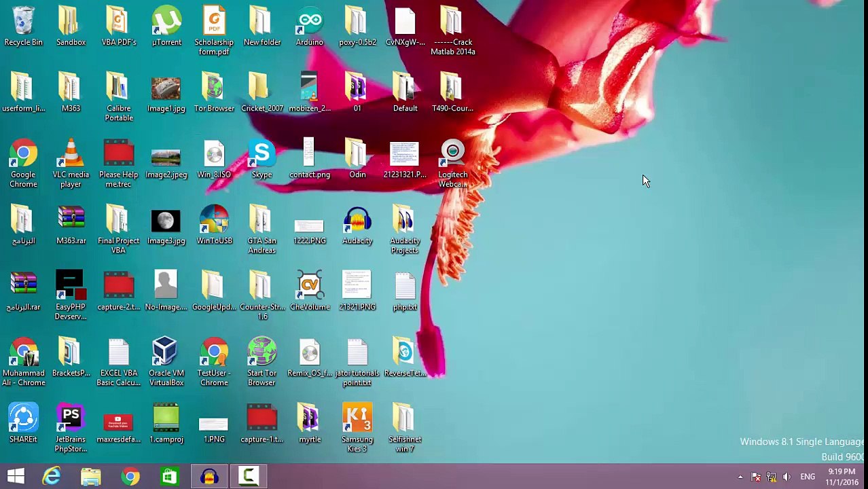The width and height of the screenshot is (868, 489).
Task: Open Internet Explorer from the taskbar
Action: (52, 477)
